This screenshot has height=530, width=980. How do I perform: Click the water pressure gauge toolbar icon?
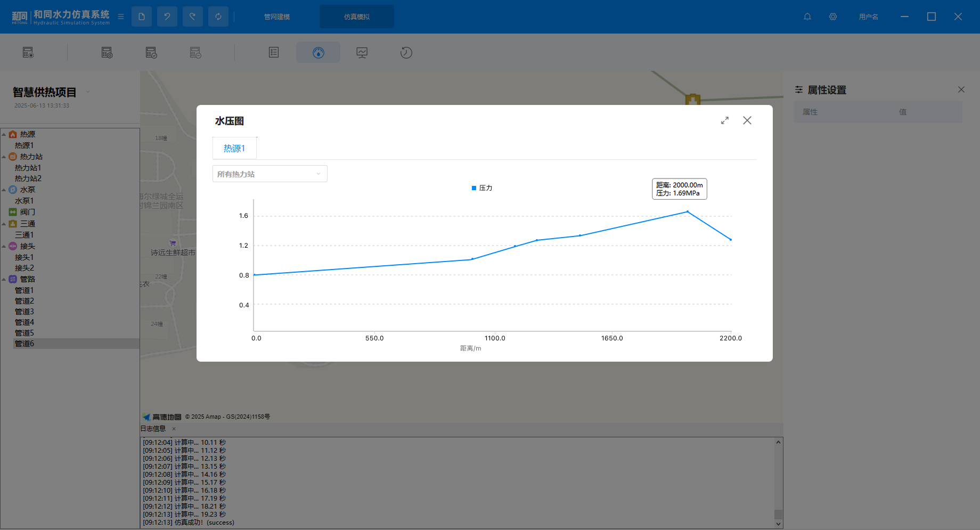pos(318,53)
